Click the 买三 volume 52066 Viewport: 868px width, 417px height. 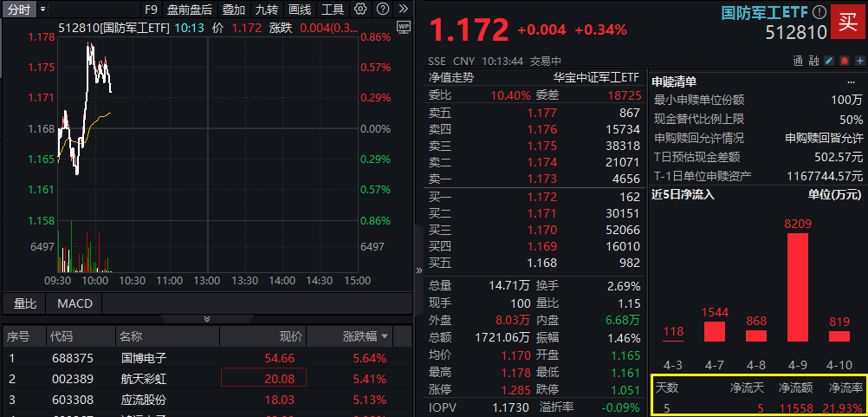coord(622,229)
